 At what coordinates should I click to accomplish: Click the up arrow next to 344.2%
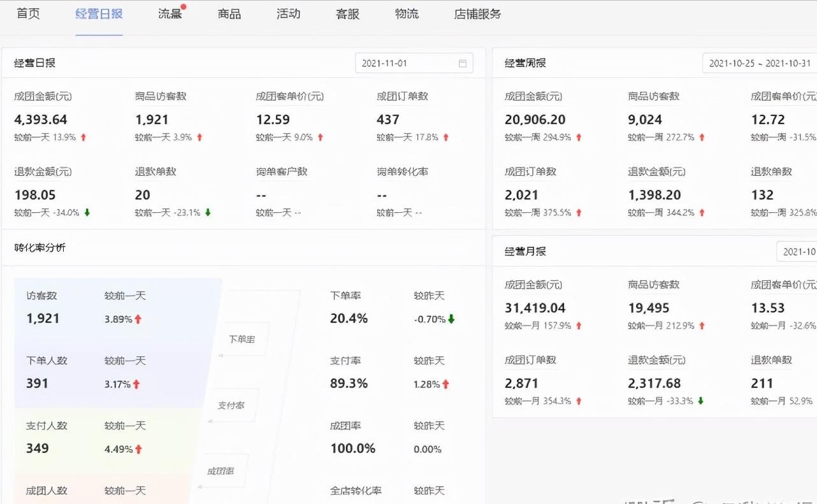click(x=702, y=212)
